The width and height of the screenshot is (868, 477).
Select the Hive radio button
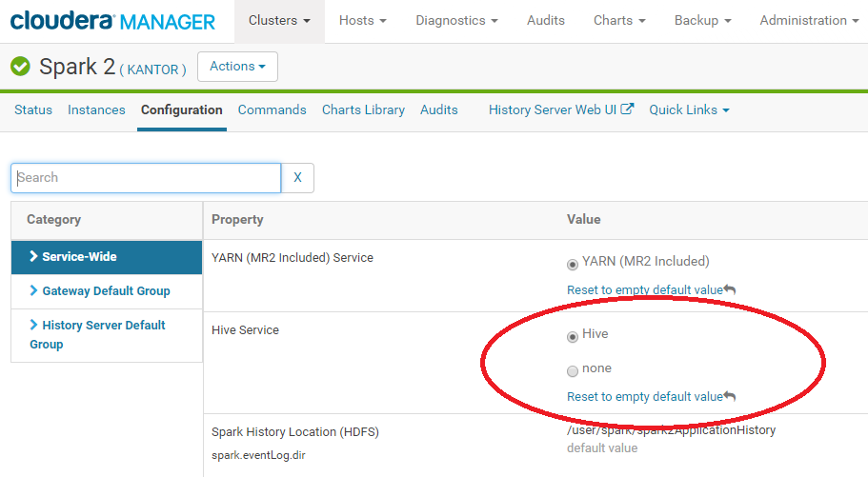pos(573,336)
